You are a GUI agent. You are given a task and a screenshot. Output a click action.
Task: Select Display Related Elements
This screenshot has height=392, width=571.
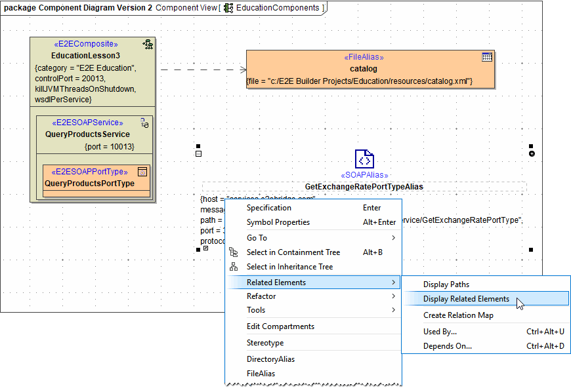466,299
